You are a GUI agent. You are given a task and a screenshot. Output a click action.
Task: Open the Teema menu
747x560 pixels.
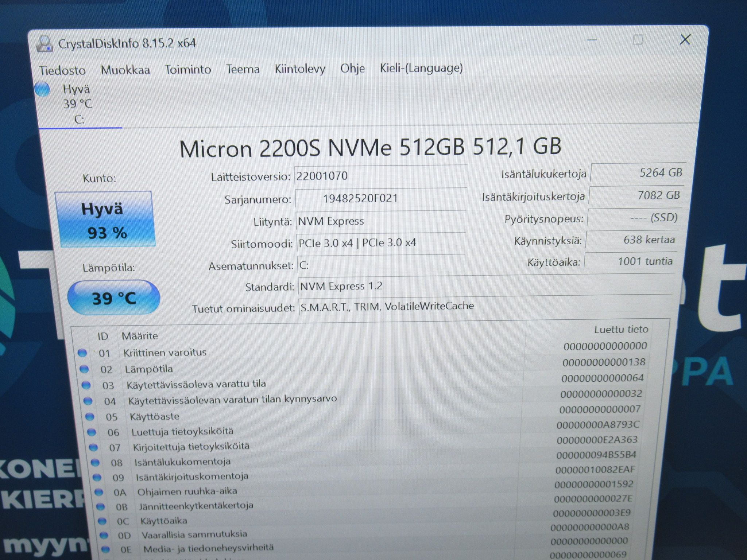pyautogui.click(x=243, y=69)
